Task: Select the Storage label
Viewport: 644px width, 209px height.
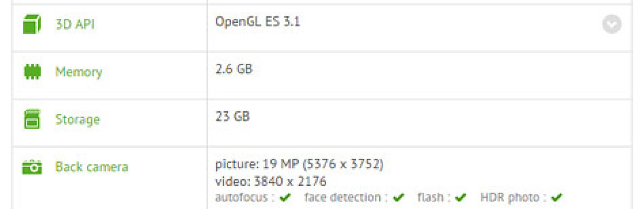Action: point(77,120)
